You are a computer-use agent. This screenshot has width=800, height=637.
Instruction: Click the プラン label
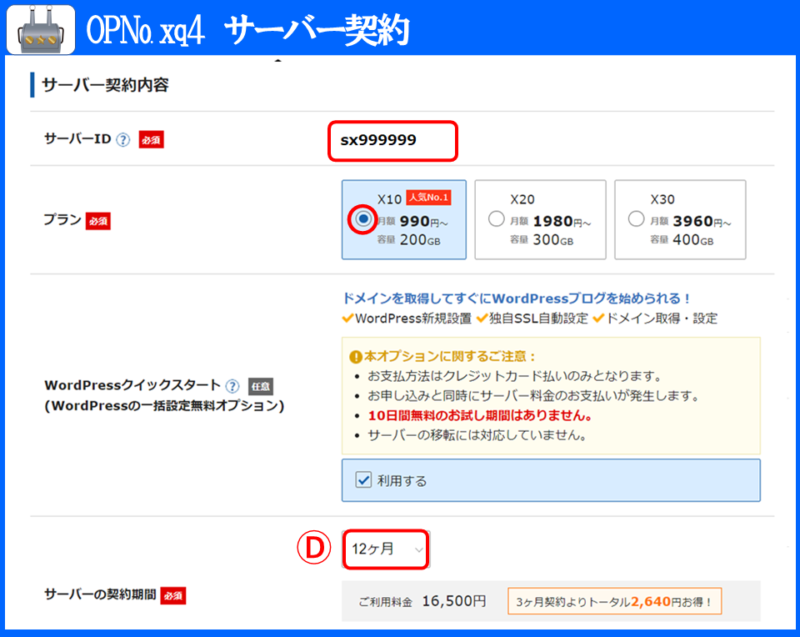tap(62, 220)
